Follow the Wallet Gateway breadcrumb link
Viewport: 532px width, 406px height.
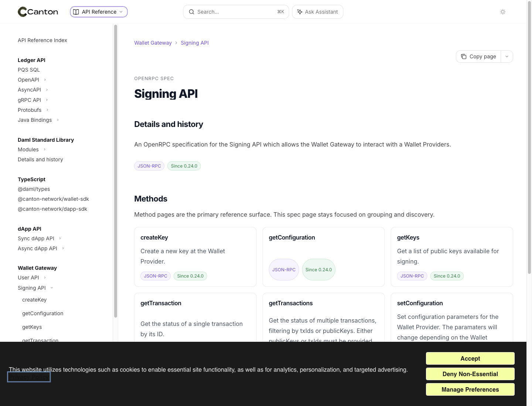point(153,43)
